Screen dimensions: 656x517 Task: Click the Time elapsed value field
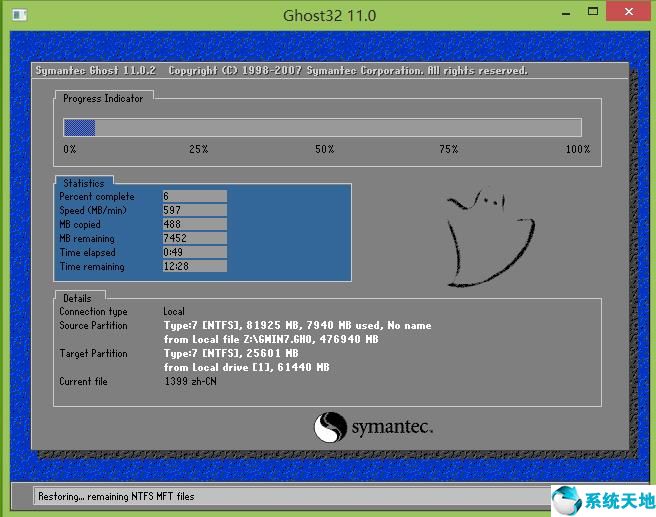[x=194, y=253]
